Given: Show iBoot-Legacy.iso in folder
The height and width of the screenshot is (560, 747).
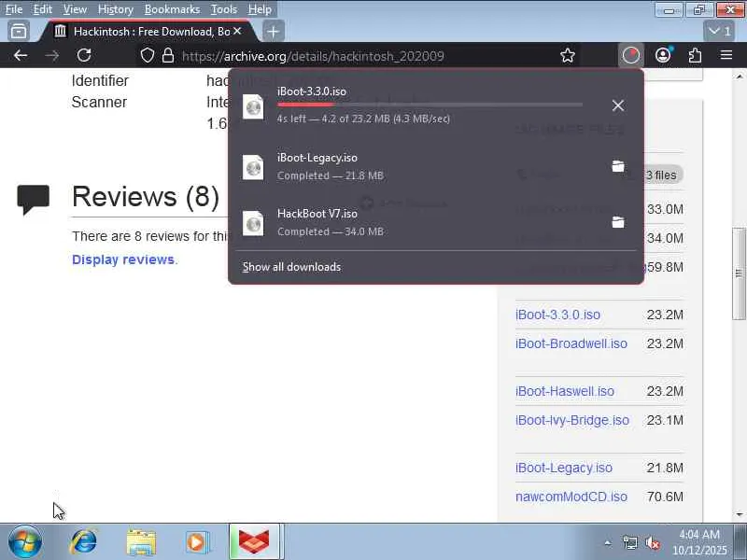Looking at the screenshot, I should click(x=618, y=166).
